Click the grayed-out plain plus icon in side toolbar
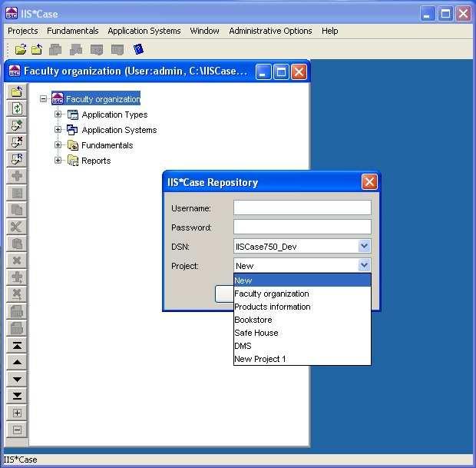The image size is (476, 468). (x=17, y=176)
